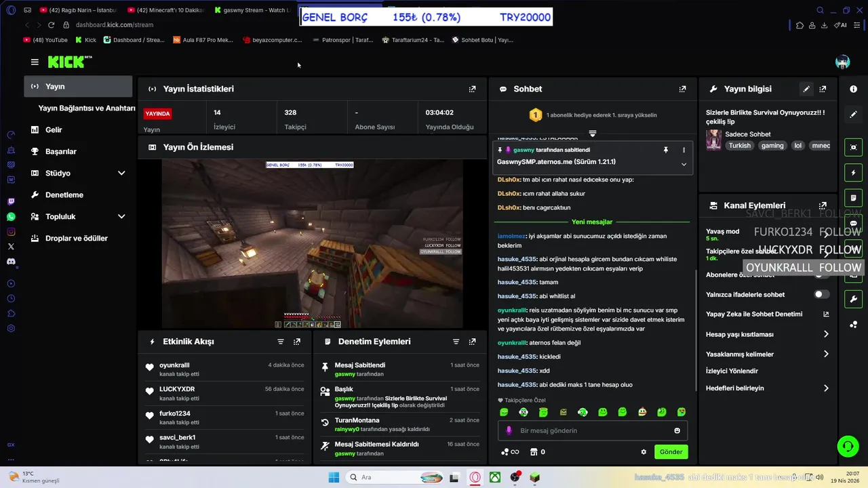Open Droplar ve ödüller
The image size is (868, 488).
79,238
